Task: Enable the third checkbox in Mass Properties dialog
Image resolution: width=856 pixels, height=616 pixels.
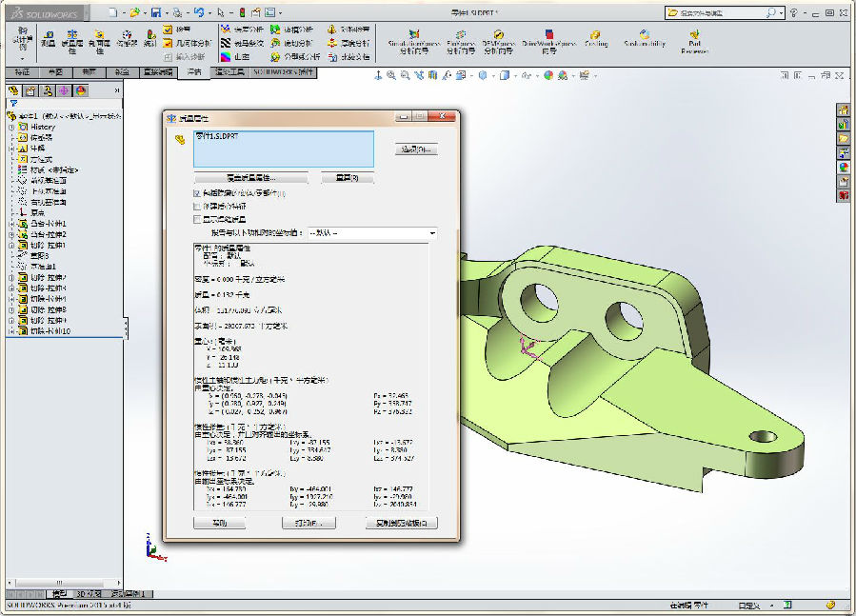Action: point(197,219)
